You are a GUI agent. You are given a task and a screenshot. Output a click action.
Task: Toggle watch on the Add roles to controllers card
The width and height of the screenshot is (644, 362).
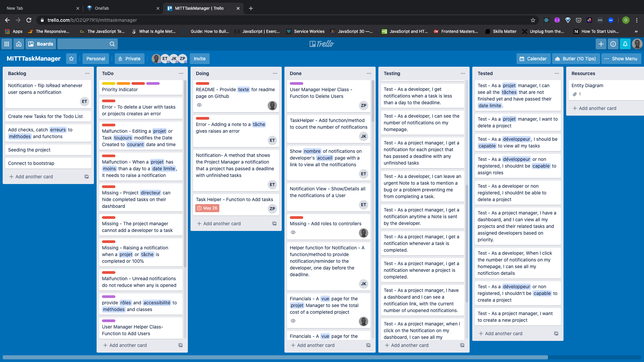293,232
